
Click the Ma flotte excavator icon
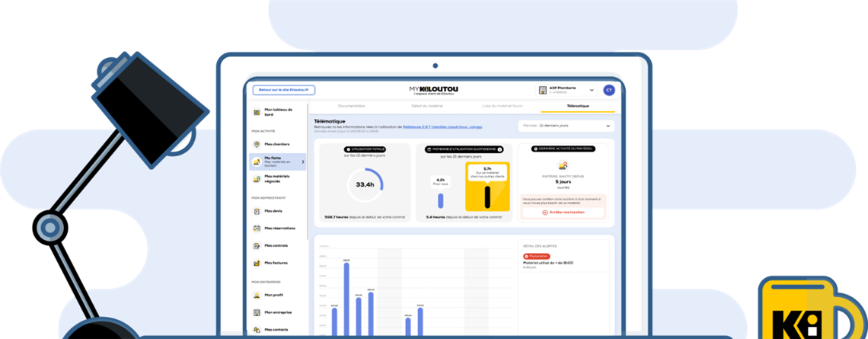[x=257, y=162]
